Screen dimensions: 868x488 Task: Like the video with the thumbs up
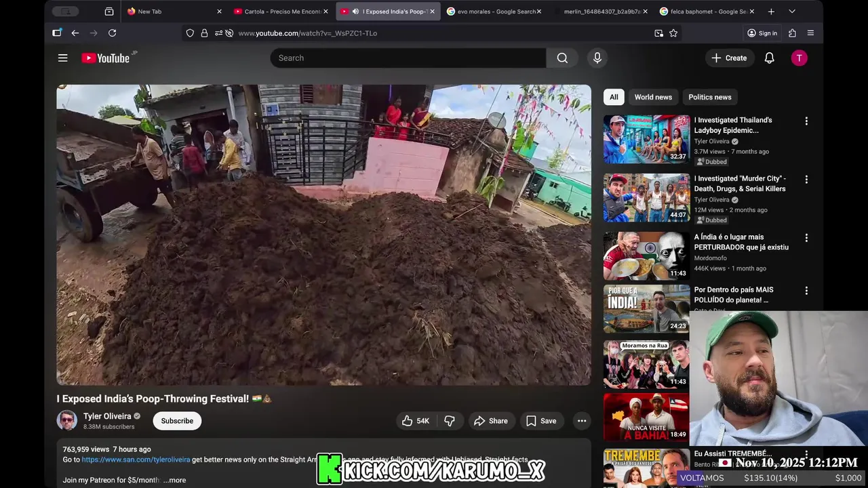point(415,421)
